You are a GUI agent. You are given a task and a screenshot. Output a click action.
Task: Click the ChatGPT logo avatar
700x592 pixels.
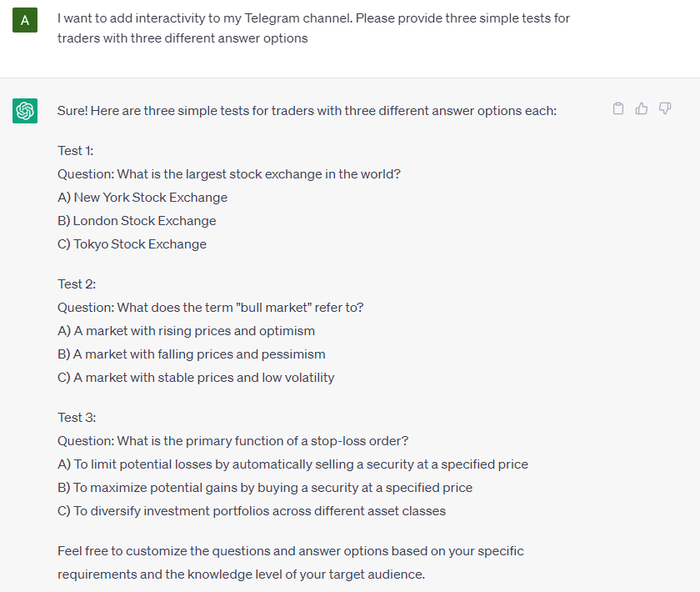tap(25, 111)
